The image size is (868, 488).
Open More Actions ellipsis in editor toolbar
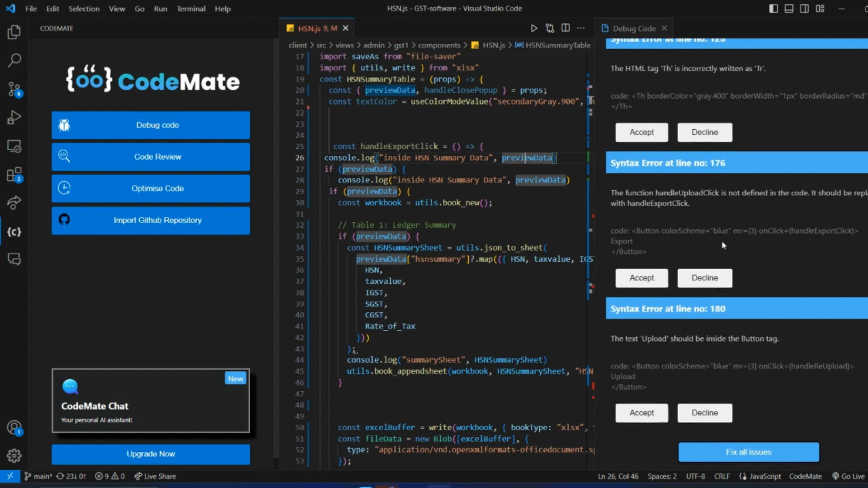coord(581,28)
